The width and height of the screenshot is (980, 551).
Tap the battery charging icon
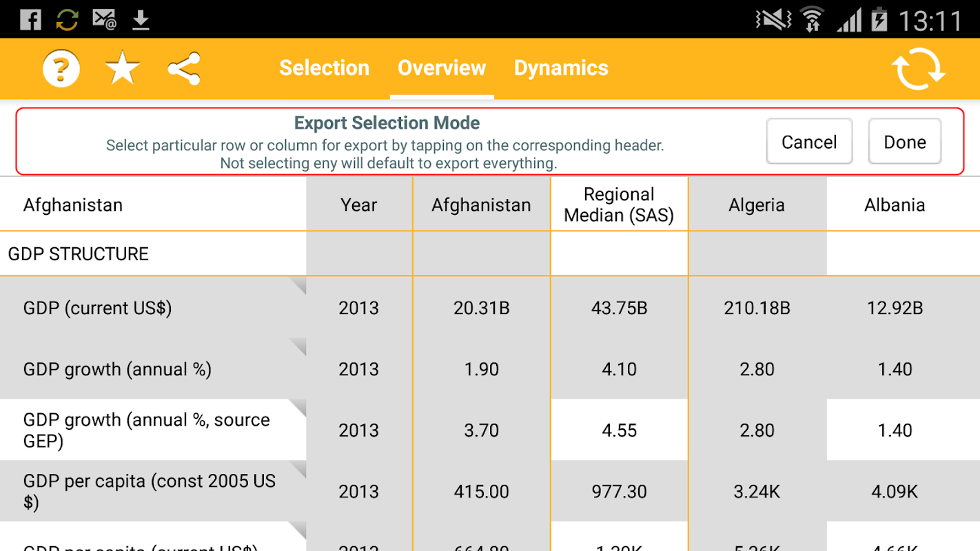(x=879, y=19)
